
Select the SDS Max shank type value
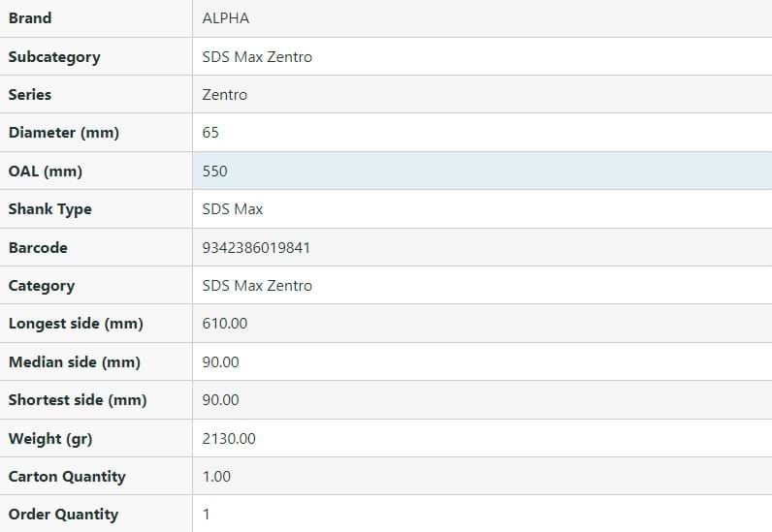point(233,209)
